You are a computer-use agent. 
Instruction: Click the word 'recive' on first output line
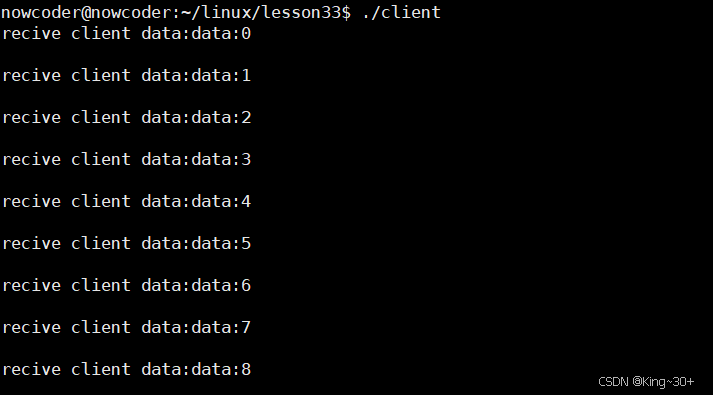[x=31, y=34]
